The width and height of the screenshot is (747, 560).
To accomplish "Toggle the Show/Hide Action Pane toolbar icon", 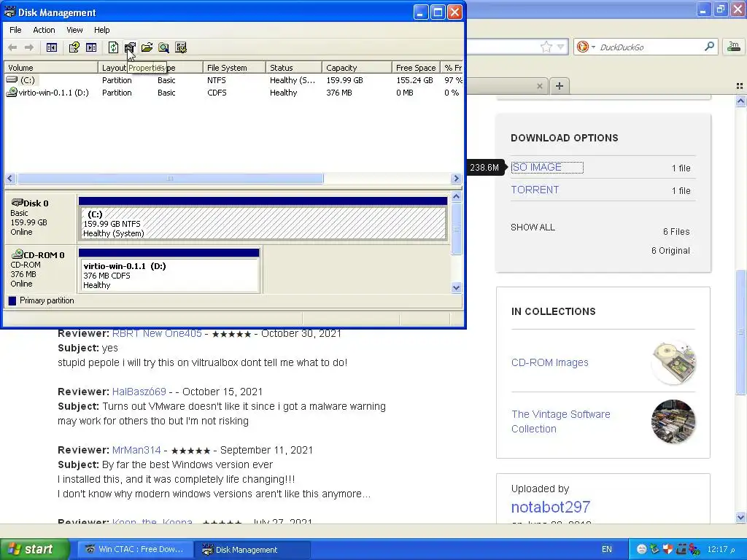I will [91, 47].
